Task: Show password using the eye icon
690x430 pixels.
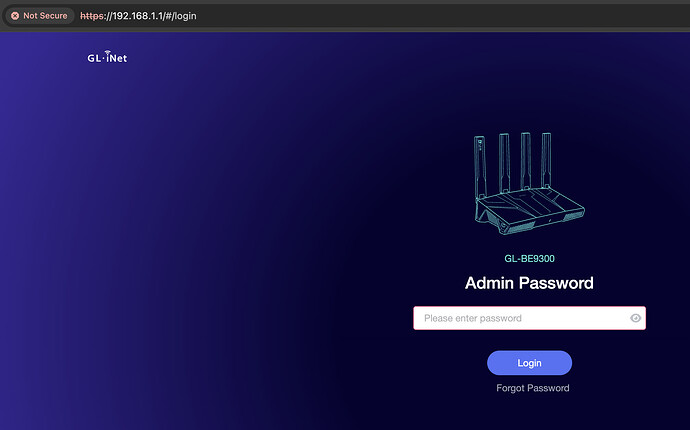Action: [635, 318]
